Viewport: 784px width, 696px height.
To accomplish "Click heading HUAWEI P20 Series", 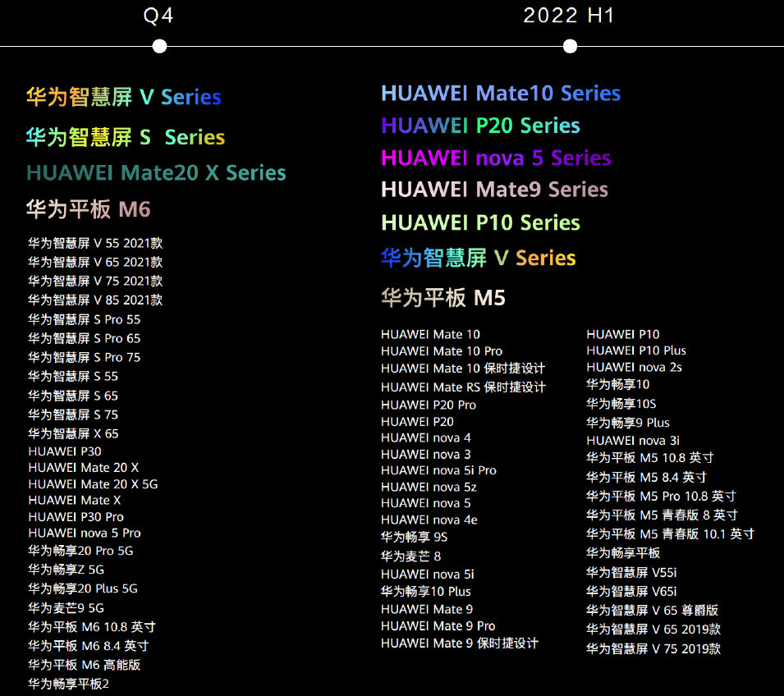I will coord(480,126).
